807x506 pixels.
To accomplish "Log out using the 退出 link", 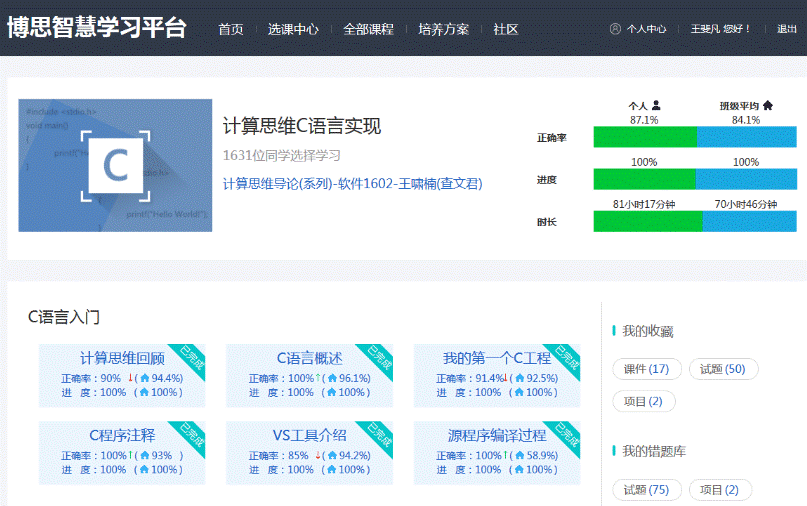I will pyautogui.click(x=787, y=29).
